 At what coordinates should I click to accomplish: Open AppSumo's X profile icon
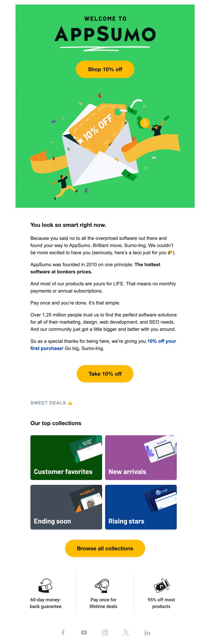point(126,632)
